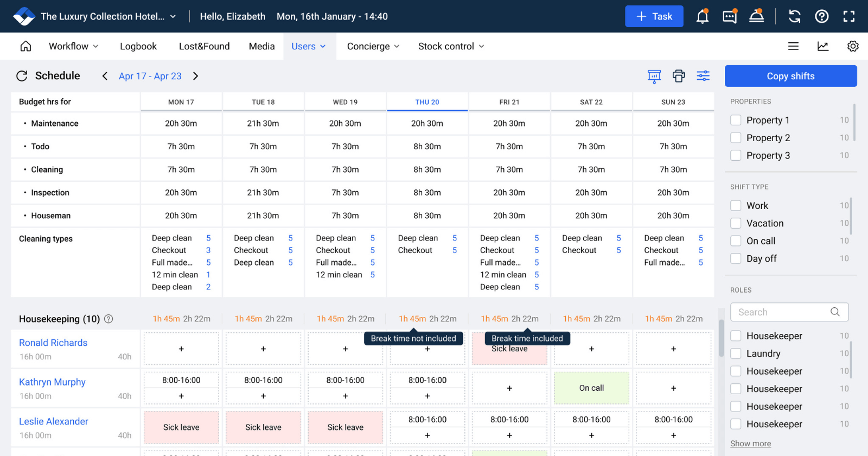Go to Lost&Found tab
This screenshot has width=868, height=456.
pos(204,46)
